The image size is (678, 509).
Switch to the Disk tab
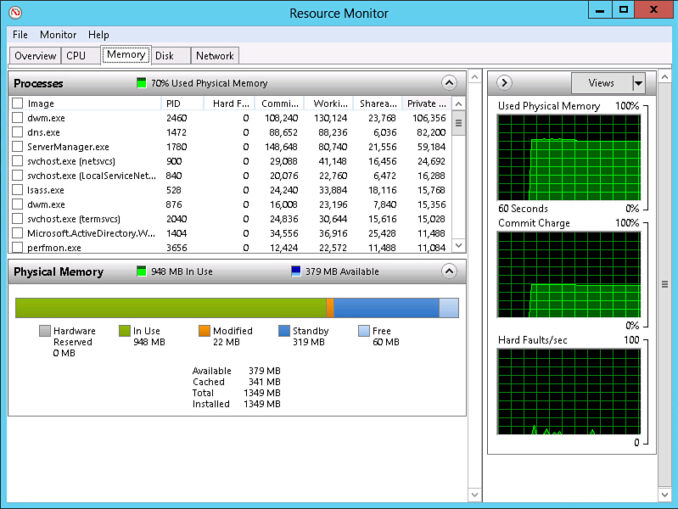pos(171,56)
